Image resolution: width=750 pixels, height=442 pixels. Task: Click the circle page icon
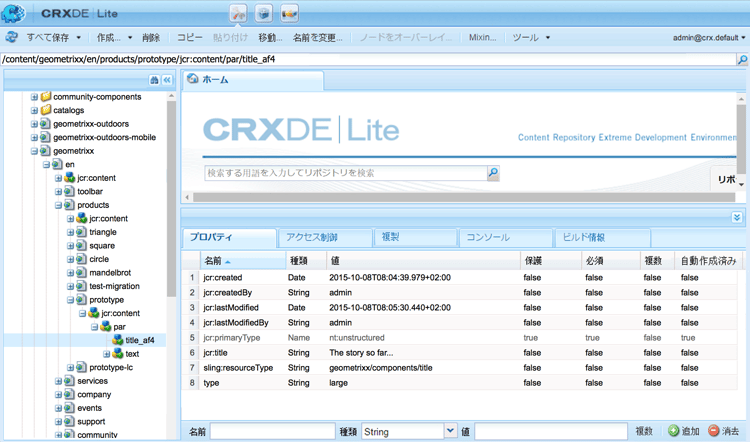pyautogui.click(x=81, y=259)
